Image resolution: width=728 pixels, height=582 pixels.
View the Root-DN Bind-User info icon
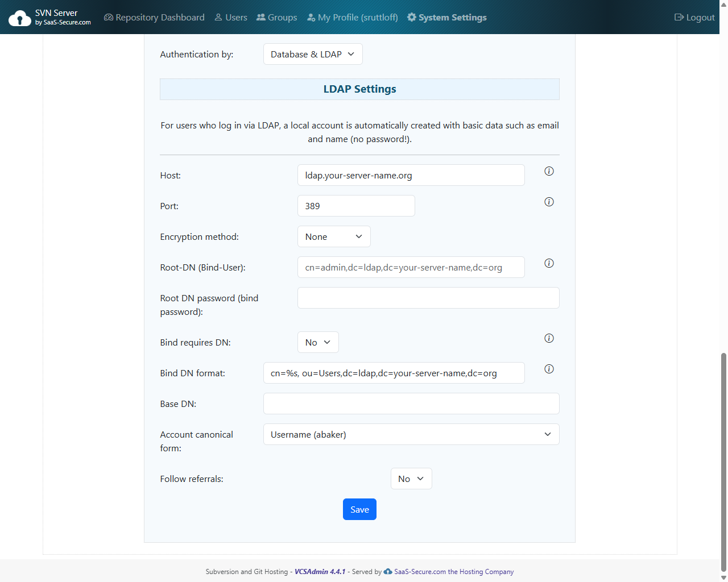tap(549, 263)
